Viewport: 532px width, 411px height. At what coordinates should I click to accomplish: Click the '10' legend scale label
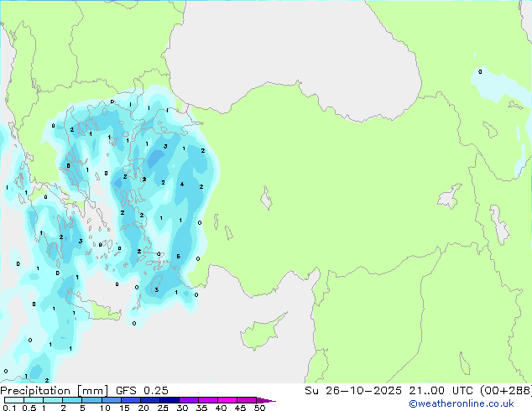pos(105,408)
